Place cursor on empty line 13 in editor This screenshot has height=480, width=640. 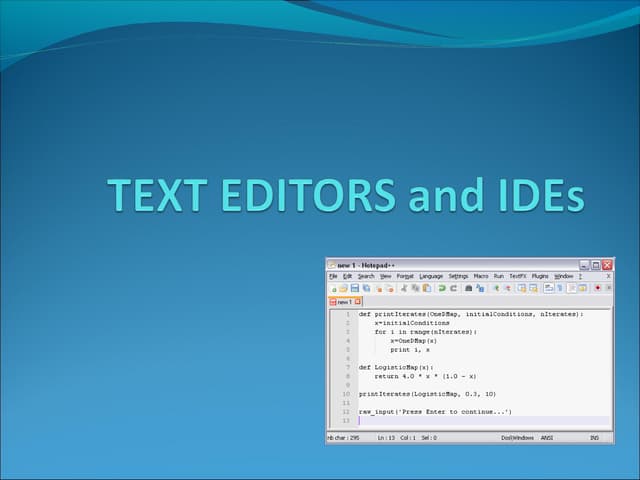[450, 421]
